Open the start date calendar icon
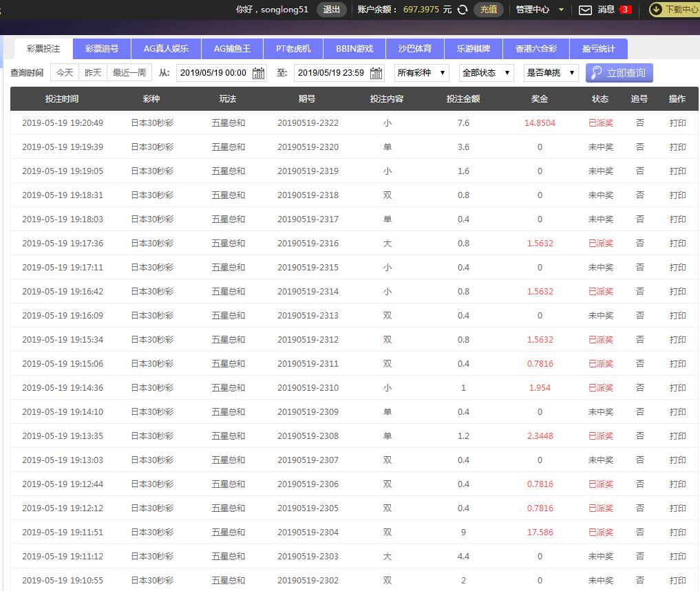The height and width of the screenshot is (591, 700). coord(259,73)
